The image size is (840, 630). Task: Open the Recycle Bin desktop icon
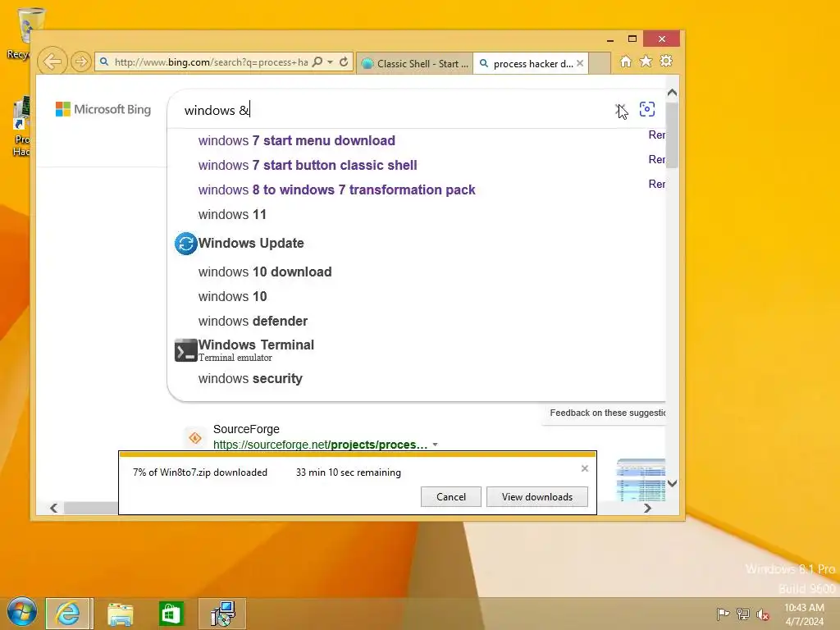coord(24,33)
